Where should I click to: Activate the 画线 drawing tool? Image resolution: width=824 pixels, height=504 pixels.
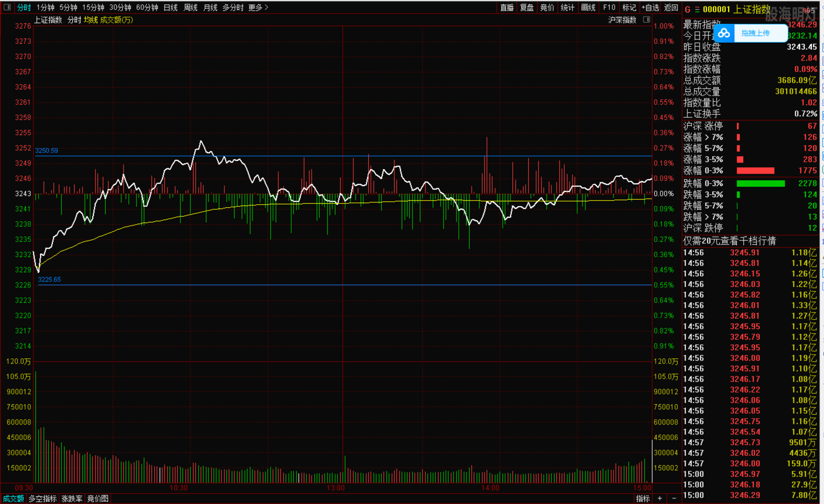point(588,7)
